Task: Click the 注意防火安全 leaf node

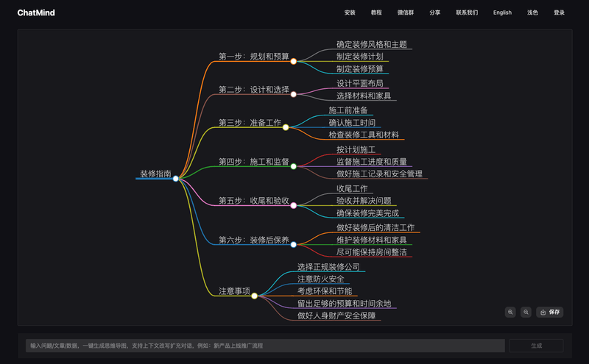Action: click(321, 279)
